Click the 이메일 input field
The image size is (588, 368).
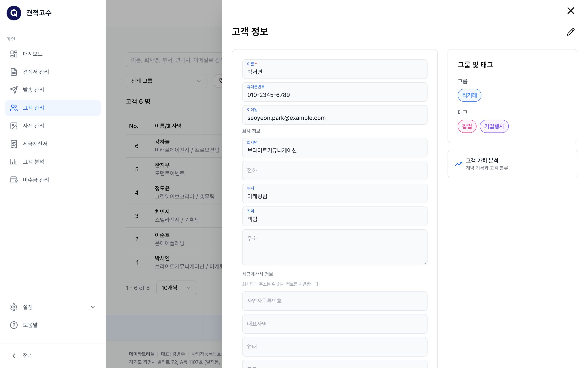[x=335, y=115]
